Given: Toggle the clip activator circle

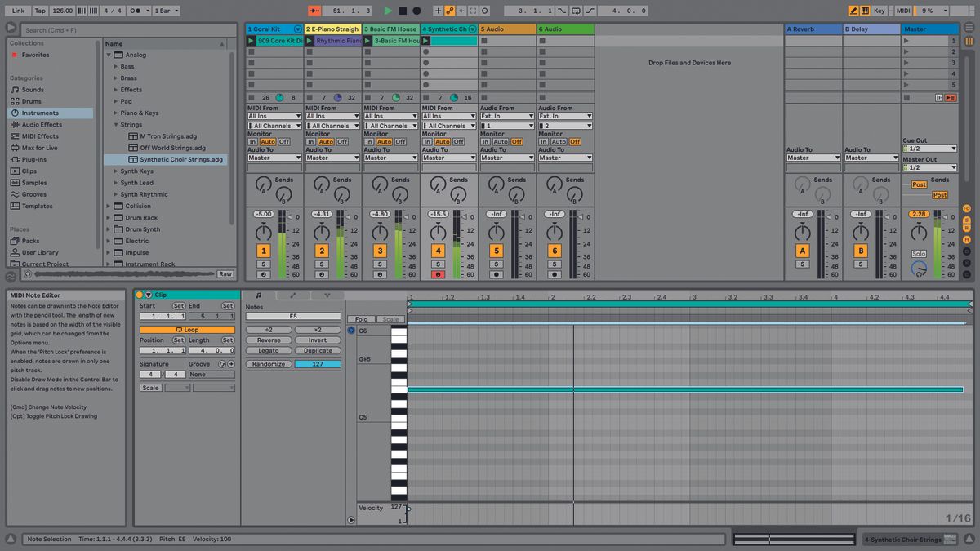Looking at the screenshot, I should coord(140,295).
